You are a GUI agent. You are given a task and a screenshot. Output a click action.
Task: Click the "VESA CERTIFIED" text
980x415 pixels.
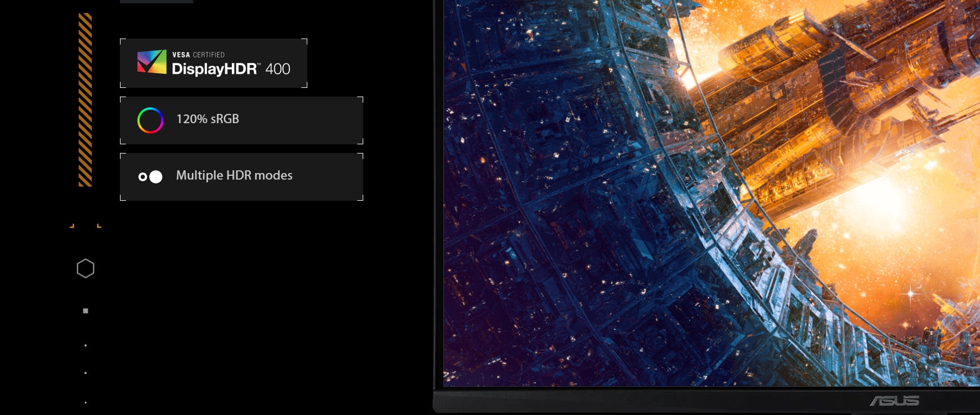coord(198,55)
